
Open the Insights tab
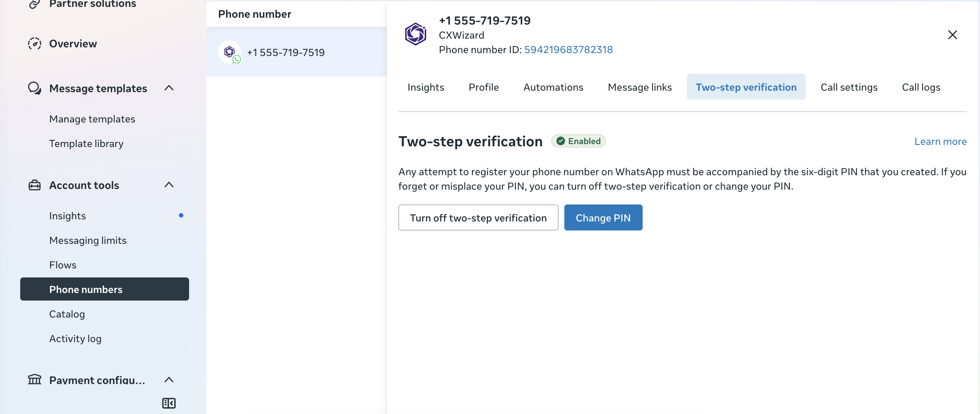click(426, 87)
